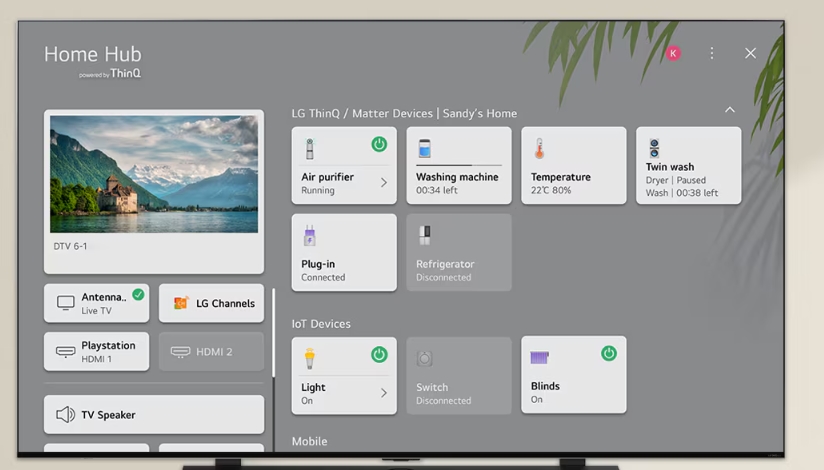The width and height of the screenshot is (824, 470).
Task: Select Plug-in Connected status text
Action: tap(323, 278)
